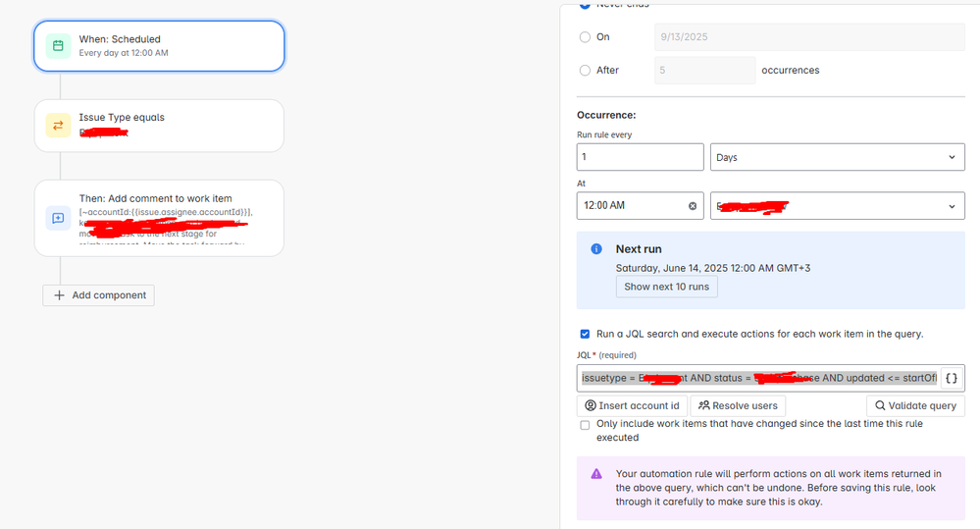980x529 pixels.
Task: Select Then: Add comment to work item card
Action: pos(159,218)
